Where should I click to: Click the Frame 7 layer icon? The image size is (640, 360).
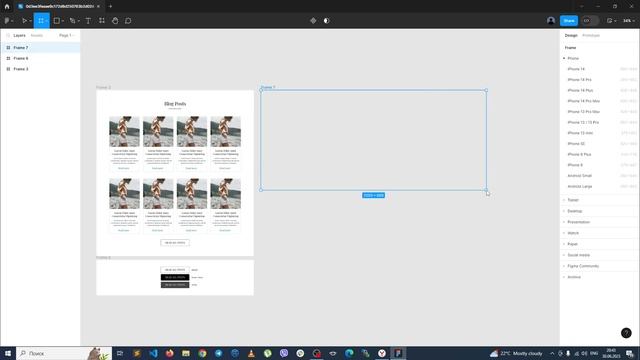tap(8, 48)
